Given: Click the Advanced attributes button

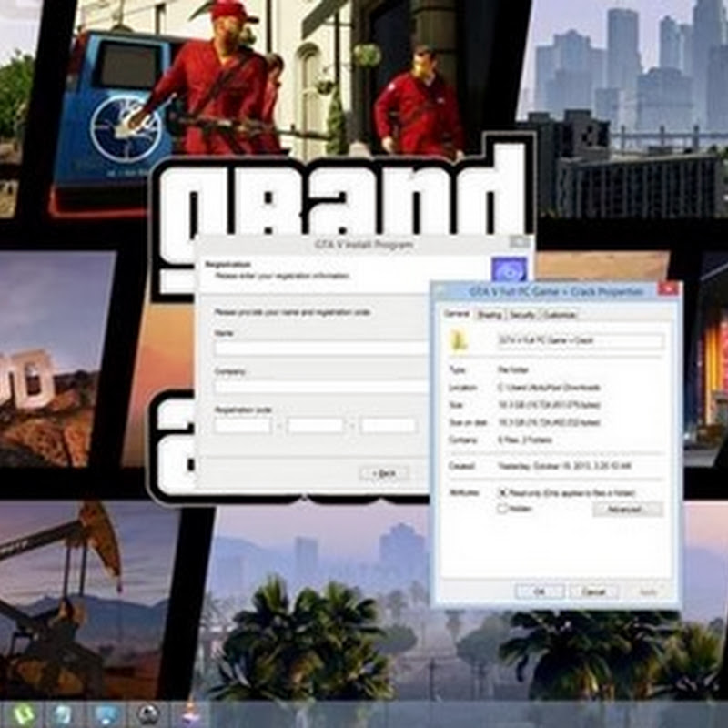Looking at the screenshot, I should 627,510.
